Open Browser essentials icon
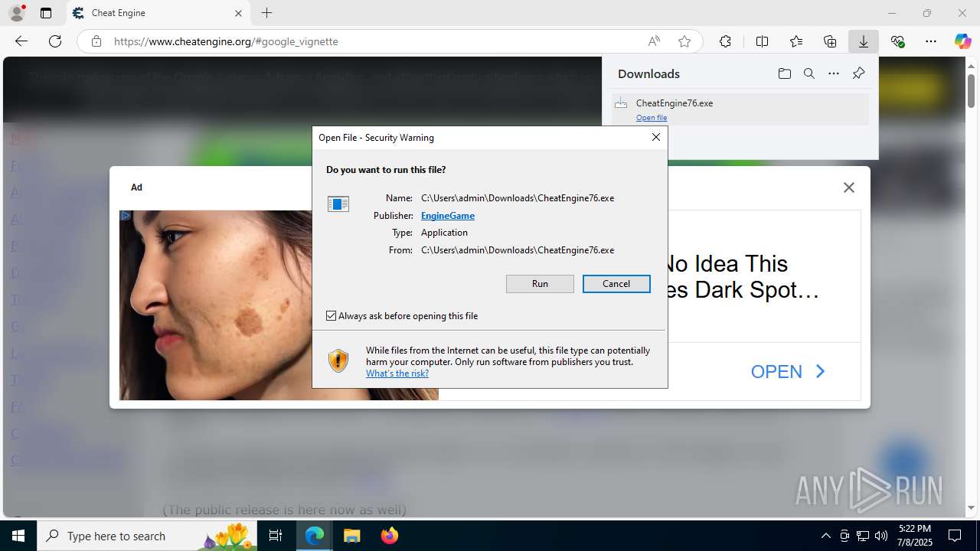This screenshot has width=980, height=551. tap(898, 41)
